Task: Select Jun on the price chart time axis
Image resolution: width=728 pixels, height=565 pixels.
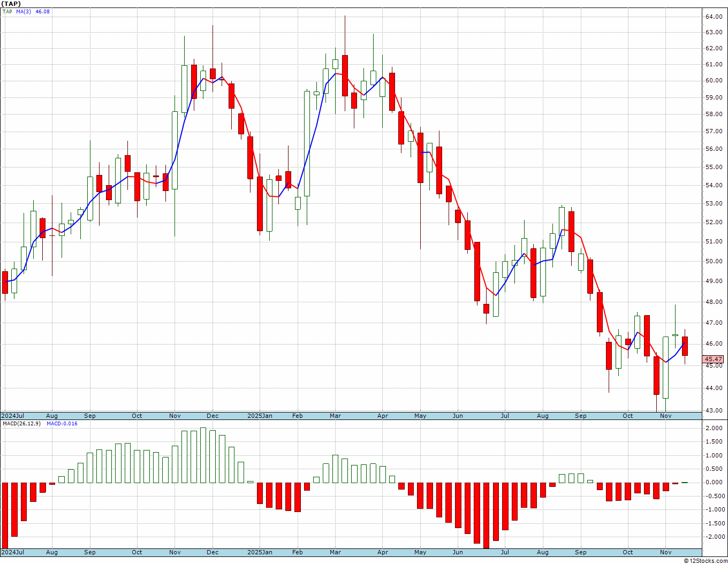Action: (458, 416)
